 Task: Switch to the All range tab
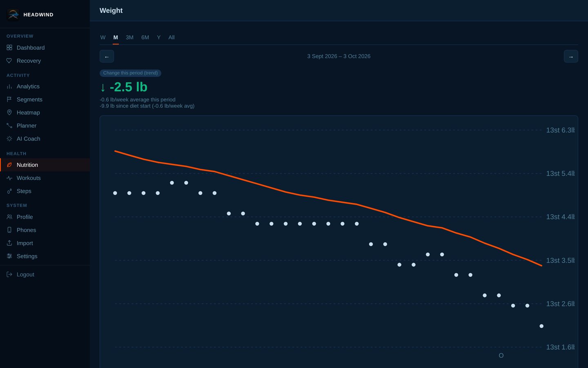pyautogui.click(x=171, y=38)
